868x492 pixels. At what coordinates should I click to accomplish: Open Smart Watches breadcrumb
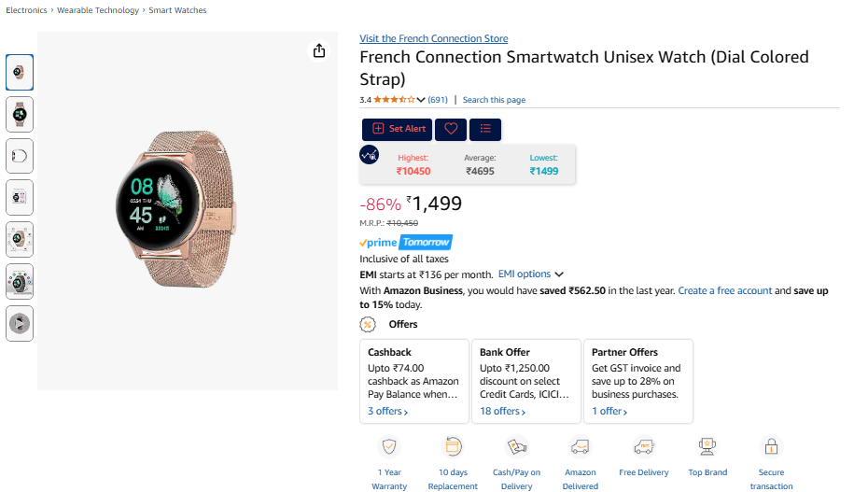177,10
